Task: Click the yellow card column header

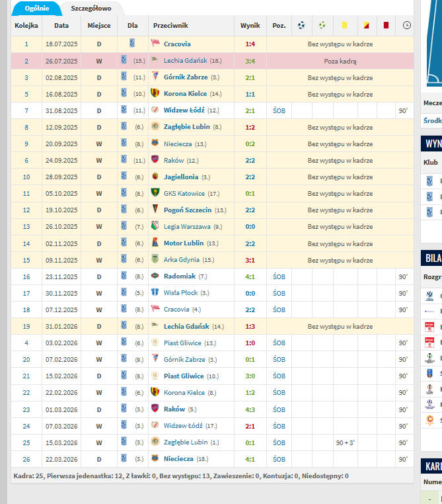Action: click(x=344, y=25)
